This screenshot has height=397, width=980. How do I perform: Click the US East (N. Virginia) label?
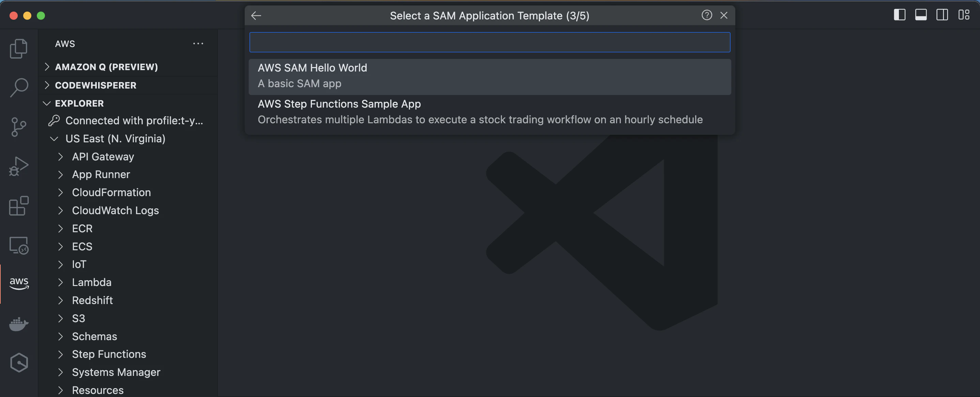(115, 139)
